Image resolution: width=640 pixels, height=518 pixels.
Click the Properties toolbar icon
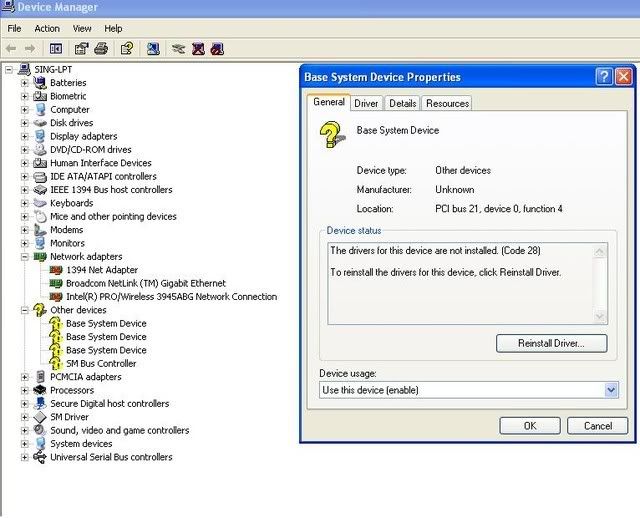pyautogui.click(x=81, y=48)
